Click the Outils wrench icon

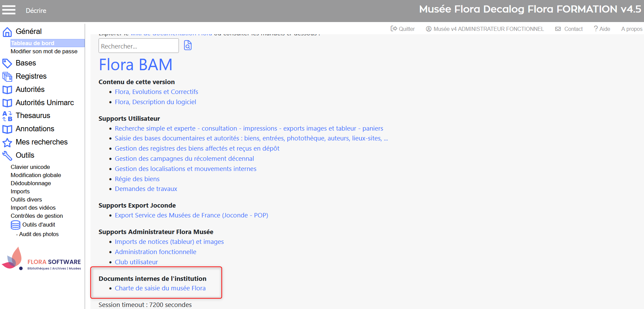(x=7, y=156)
